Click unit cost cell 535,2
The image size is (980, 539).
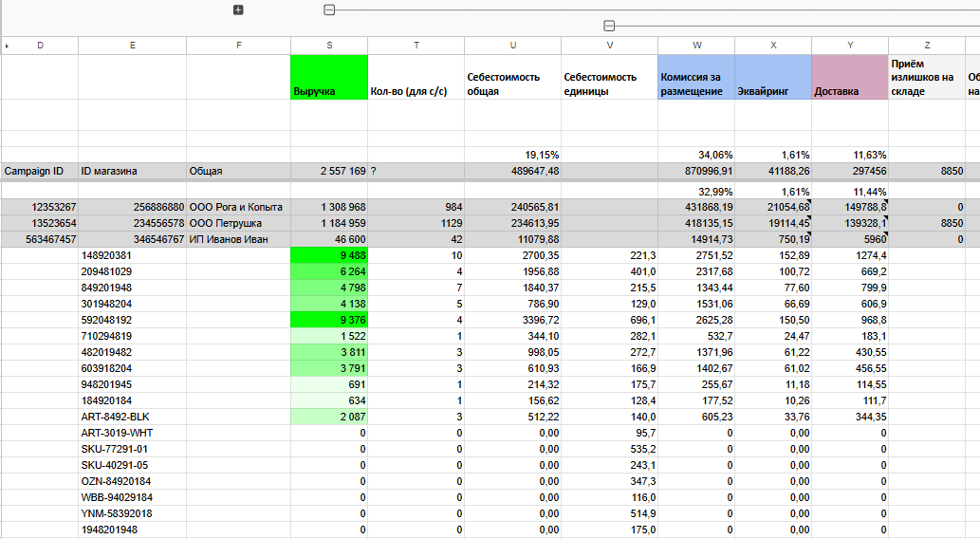click(x=610, y=450)
